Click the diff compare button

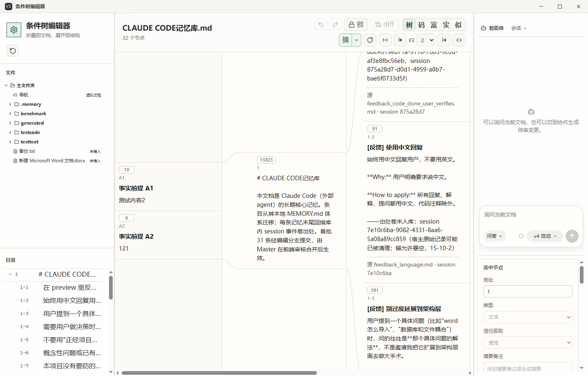pos(385,25)
